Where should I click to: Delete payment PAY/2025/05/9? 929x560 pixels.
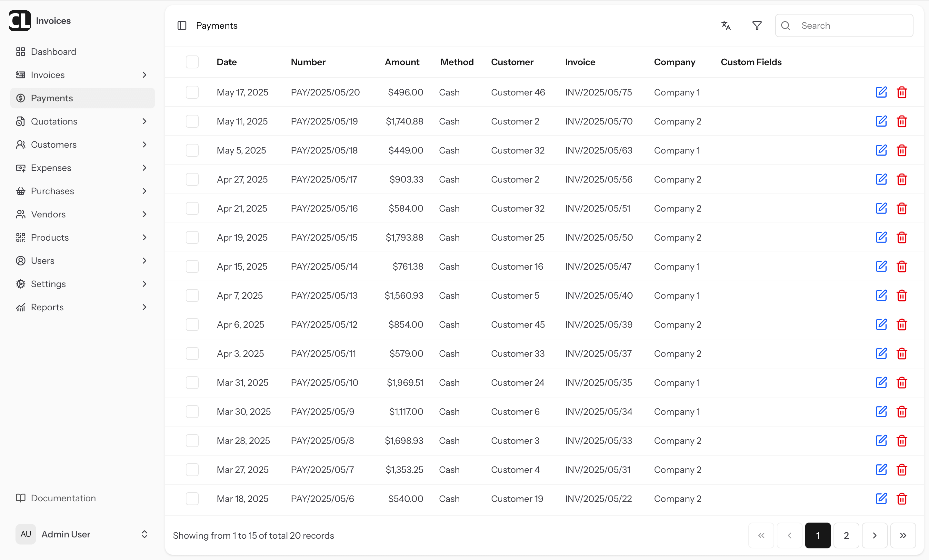click(902, 411)
